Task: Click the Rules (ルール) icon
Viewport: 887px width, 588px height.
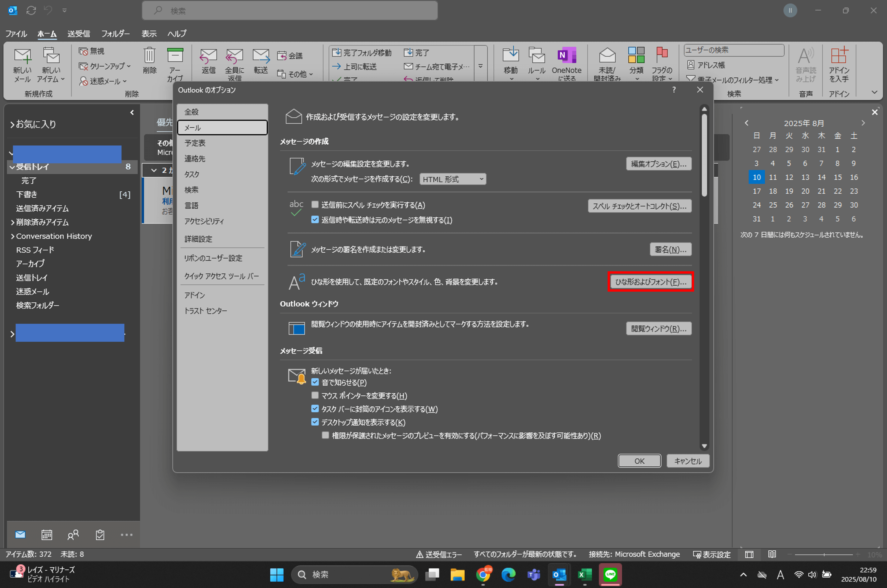Action: 537,55
